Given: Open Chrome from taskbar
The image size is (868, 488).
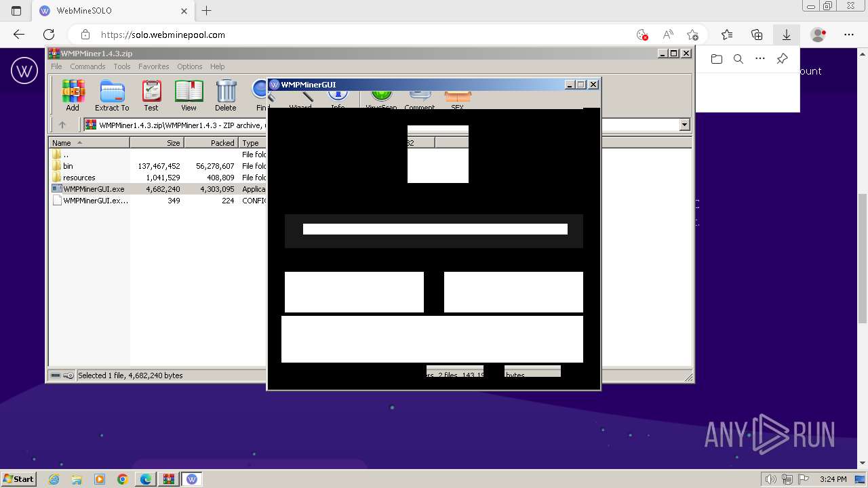Looking at the screenshot, I should coord(122,479).
